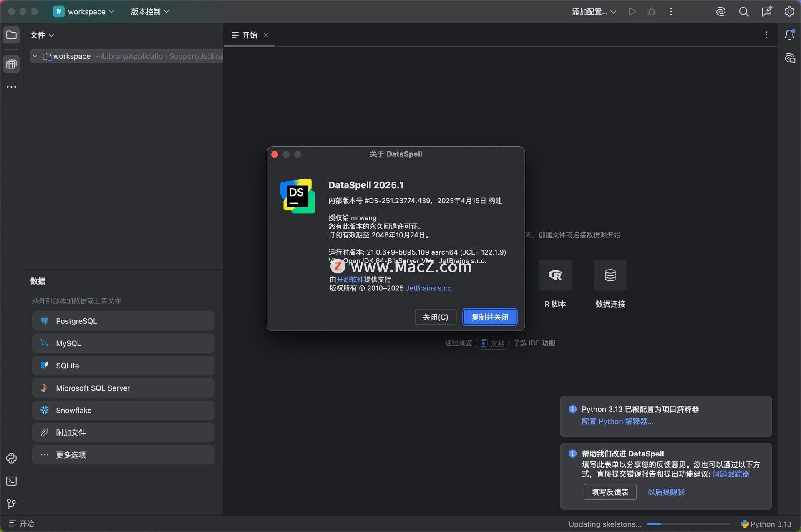Click the build number text in About dialog
Screen dimensions: 801x532
point(415,201)
